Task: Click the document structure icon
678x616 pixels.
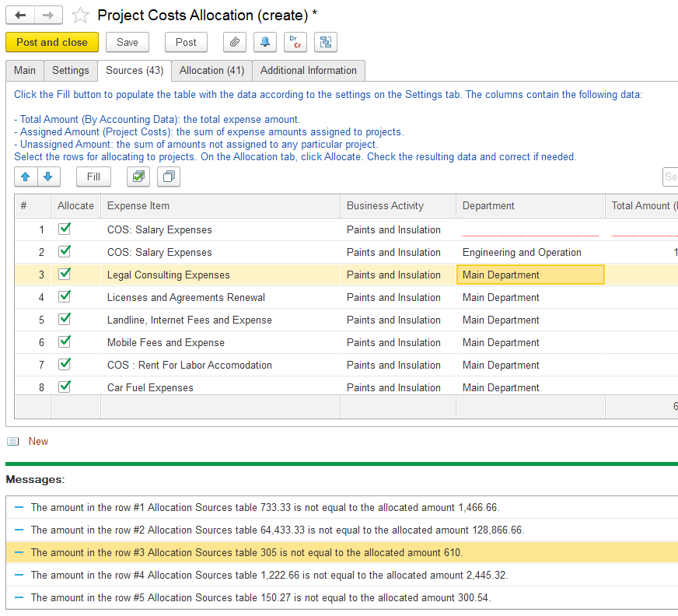Action: coord(326,43)
